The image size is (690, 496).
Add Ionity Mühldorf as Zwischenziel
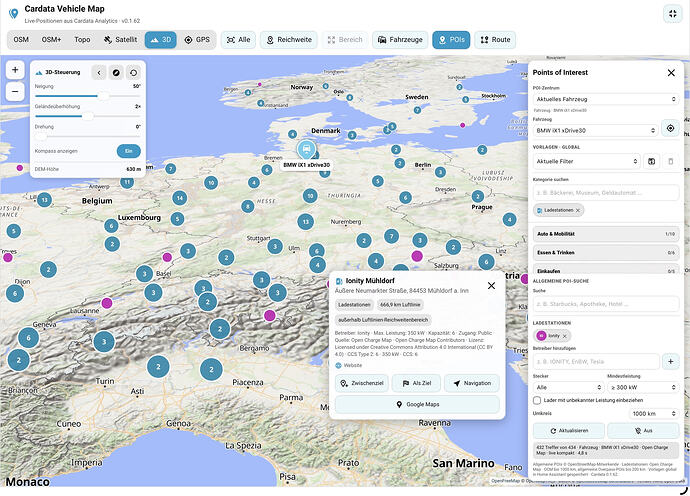coord(362,383)
